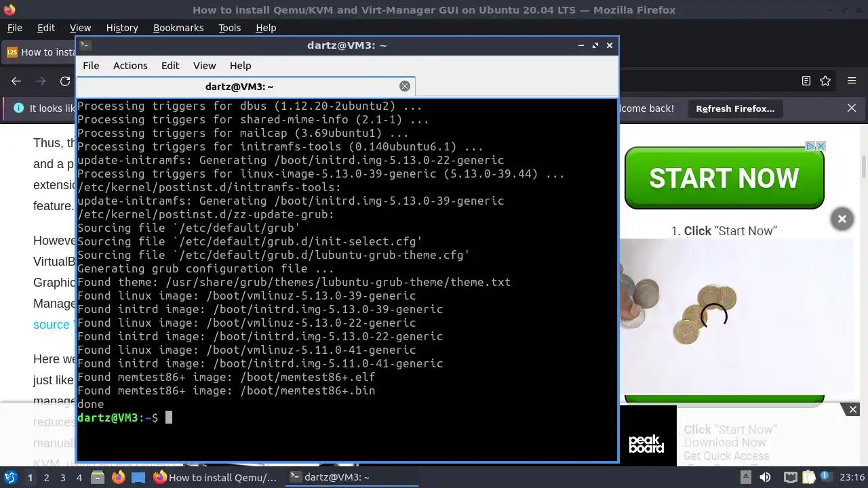The image size is (868, 488).
Task: Click the 23:16 clock
Action: click(852, 477)
